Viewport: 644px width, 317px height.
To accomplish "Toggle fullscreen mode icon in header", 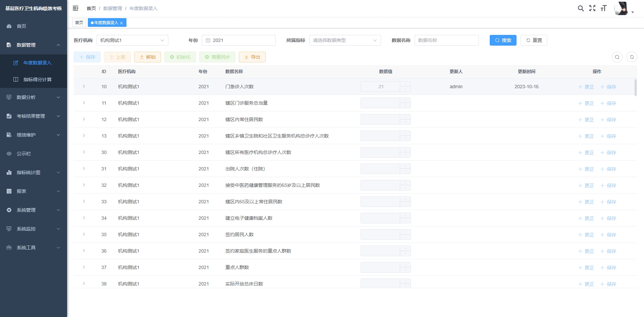I will click(592, 8).
